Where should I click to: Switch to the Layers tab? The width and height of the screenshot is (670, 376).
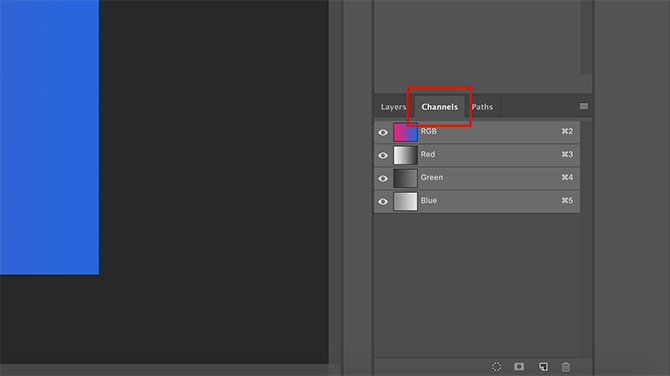393,107
